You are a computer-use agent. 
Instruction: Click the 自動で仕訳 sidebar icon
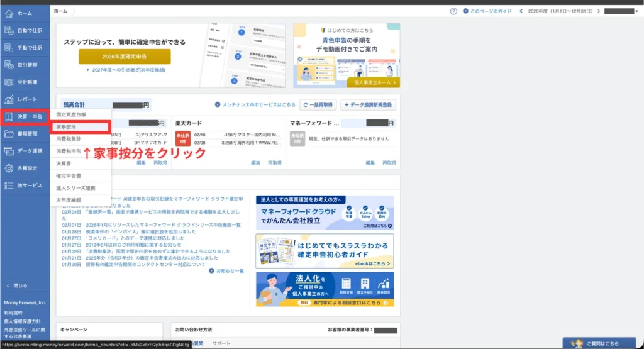click(9, 30)
